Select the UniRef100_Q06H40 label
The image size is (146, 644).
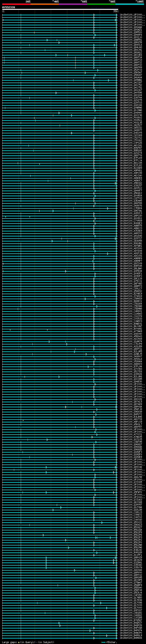(131, 112)
